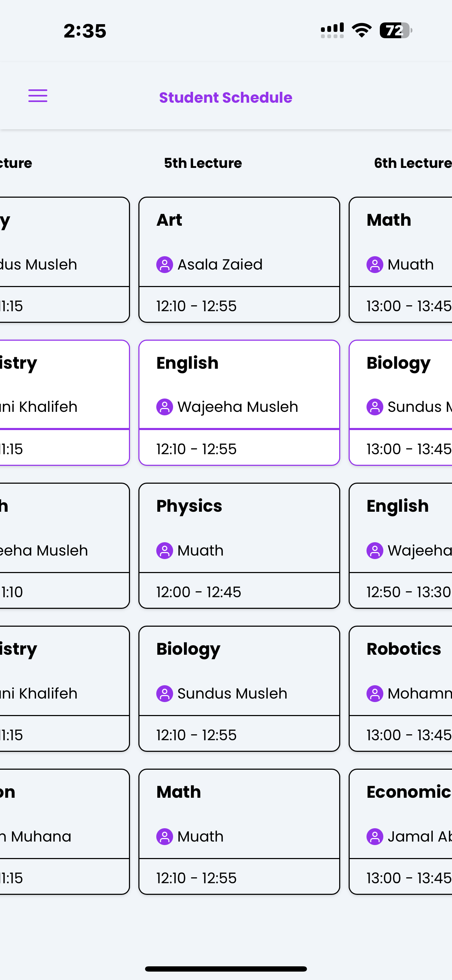
Task: Tap the Wi-Fi status icon
Action: coord(362,30)
